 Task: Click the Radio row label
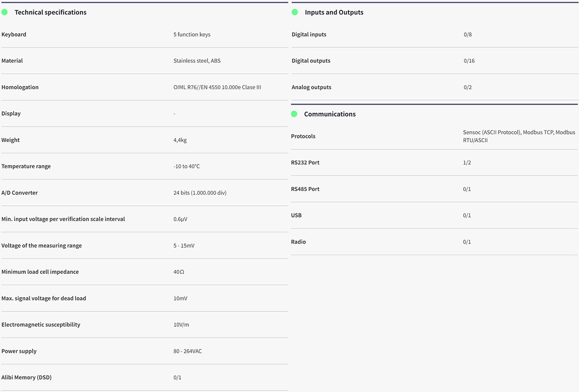coord(298,242)
